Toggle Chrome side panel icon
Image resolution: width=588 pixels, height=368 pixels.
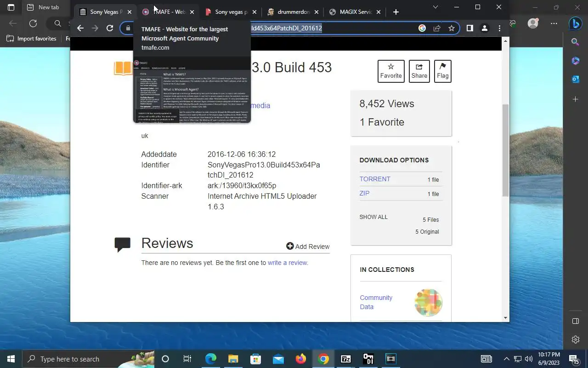point(469,28)
